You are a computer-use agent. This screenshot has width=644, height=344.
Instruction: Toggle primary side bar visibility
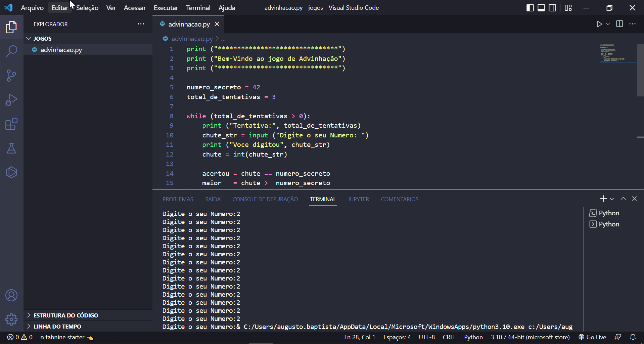click(530, 8)
